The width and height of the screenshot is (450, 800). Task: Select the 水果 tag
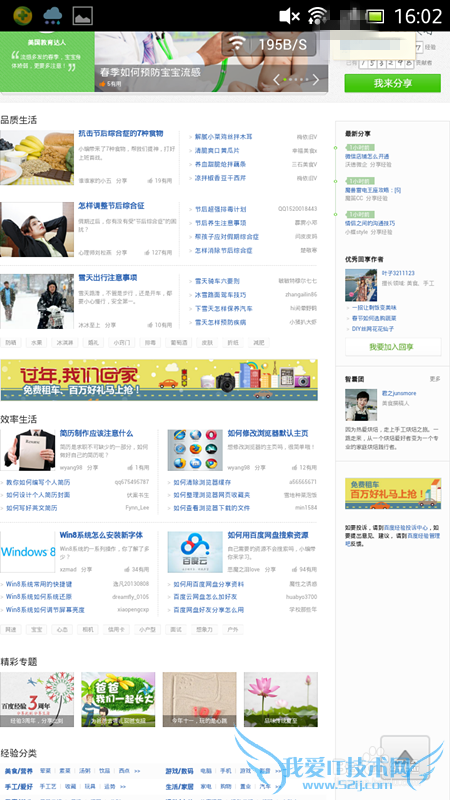click(36, 342)
